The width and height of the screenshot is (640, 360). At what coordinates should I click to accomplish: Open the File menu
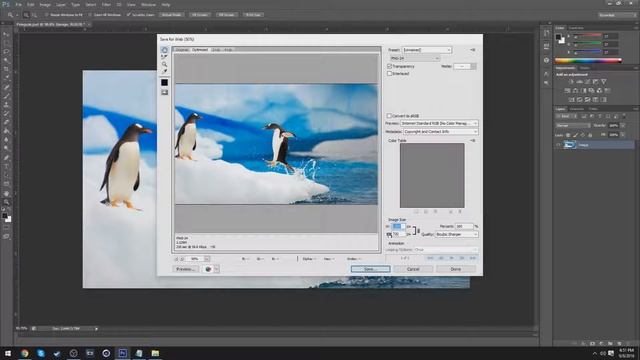click(18, 5)
